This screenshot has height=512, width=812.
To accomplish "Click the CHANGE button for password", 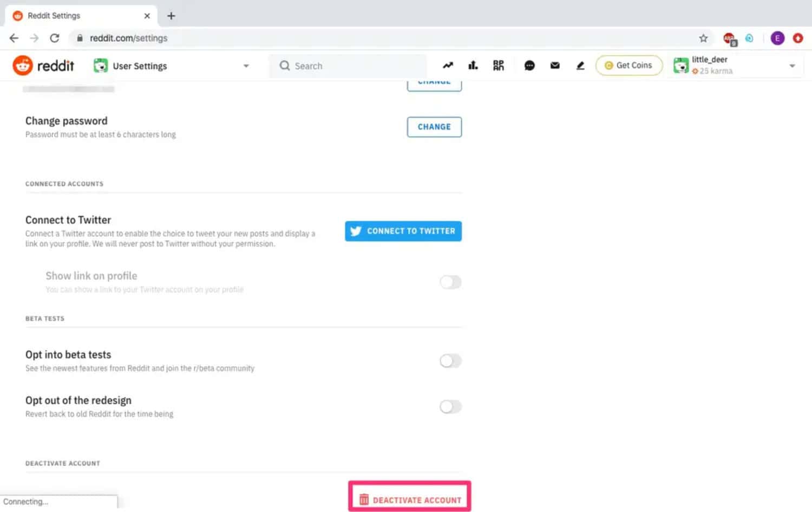I will click(434, 127).
